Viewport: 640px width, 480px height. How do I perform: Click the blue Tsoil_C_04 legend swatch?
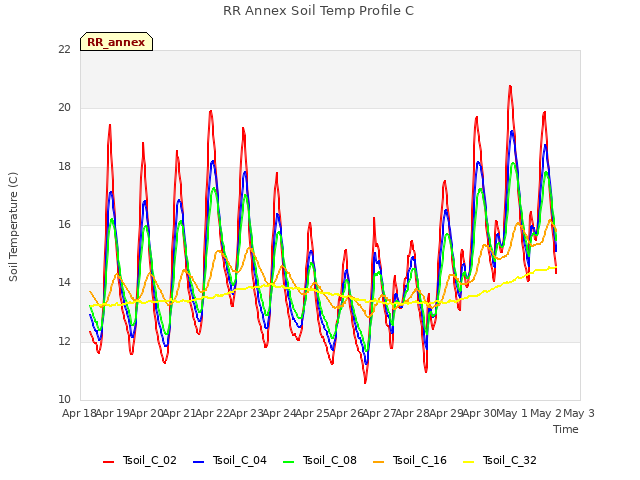[198, 462]
